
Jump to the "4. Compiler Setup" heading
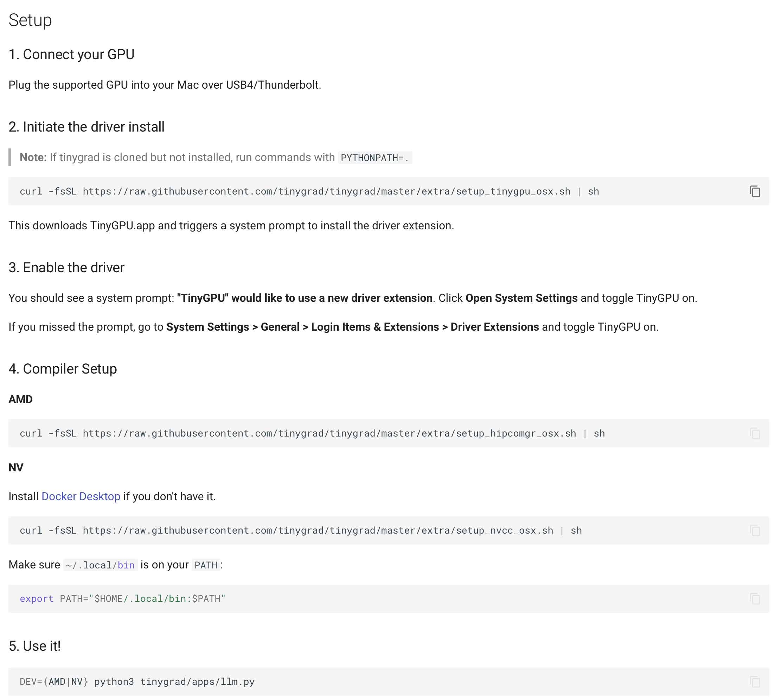(x=63, y=369)
